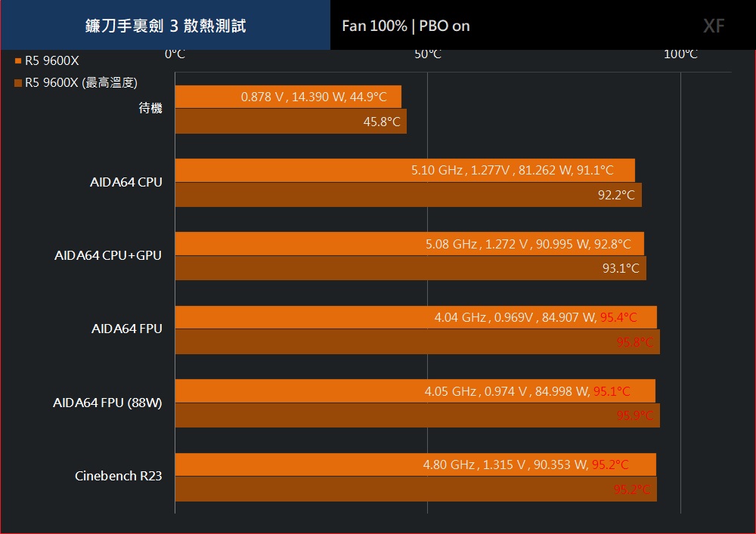Image resolution: width=756 pixels, height=534 pixels.
Task: Click the label "5.10 GHz, 1.277V, 81.262 W, 91.1°C"
Action: [512, 170]
